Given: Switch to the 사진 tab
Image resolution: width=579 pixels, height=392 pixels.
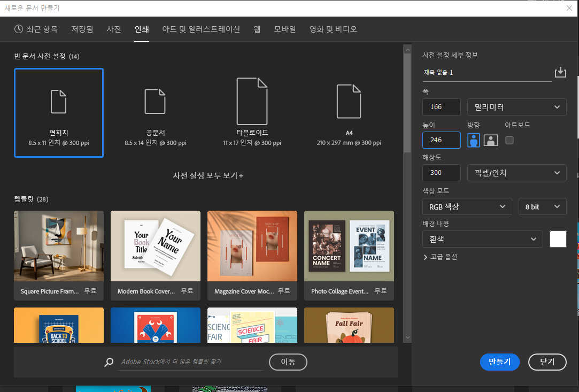Looking at the screenshot, I should click(x=114, y=29).
